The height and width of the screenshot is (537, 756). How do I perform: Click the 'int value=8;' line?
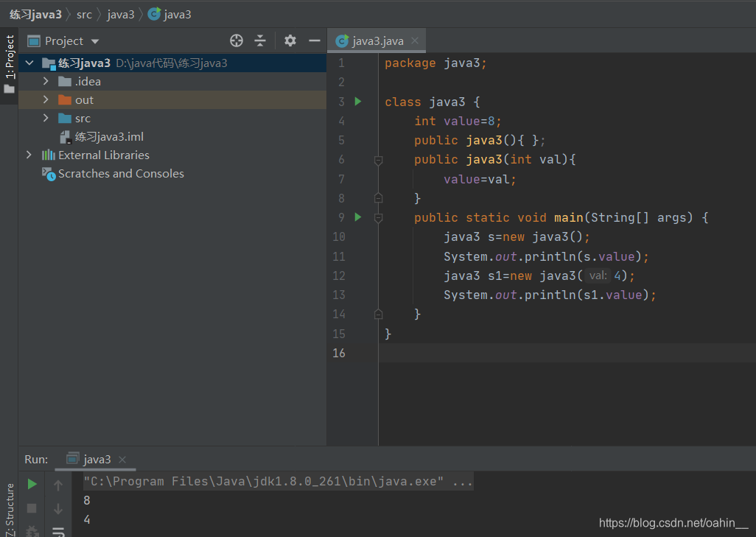458,121
